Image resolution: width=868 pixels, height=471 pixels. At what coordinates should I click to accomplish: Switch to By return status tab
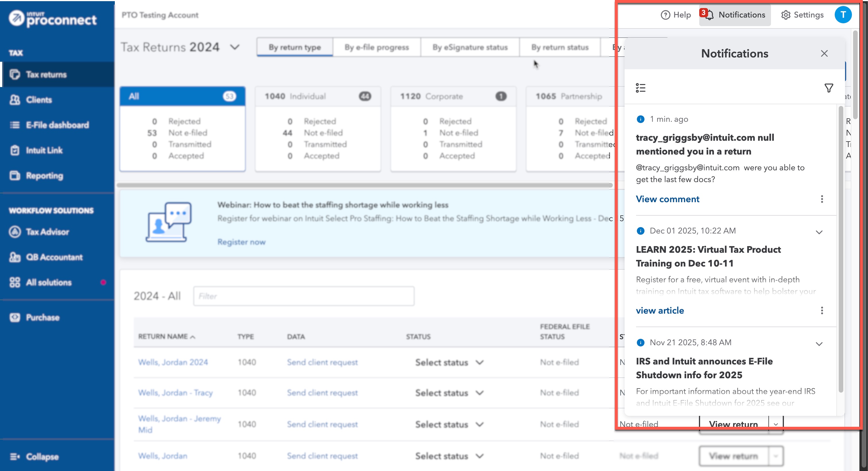(560, 47)
